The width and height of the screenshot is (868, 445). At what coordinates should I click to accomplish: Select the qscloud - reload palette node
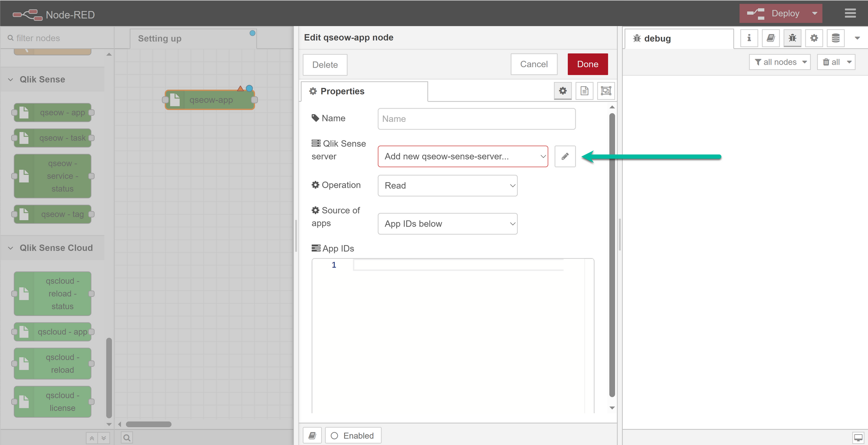pyautogui.click(x=53, y=363)
